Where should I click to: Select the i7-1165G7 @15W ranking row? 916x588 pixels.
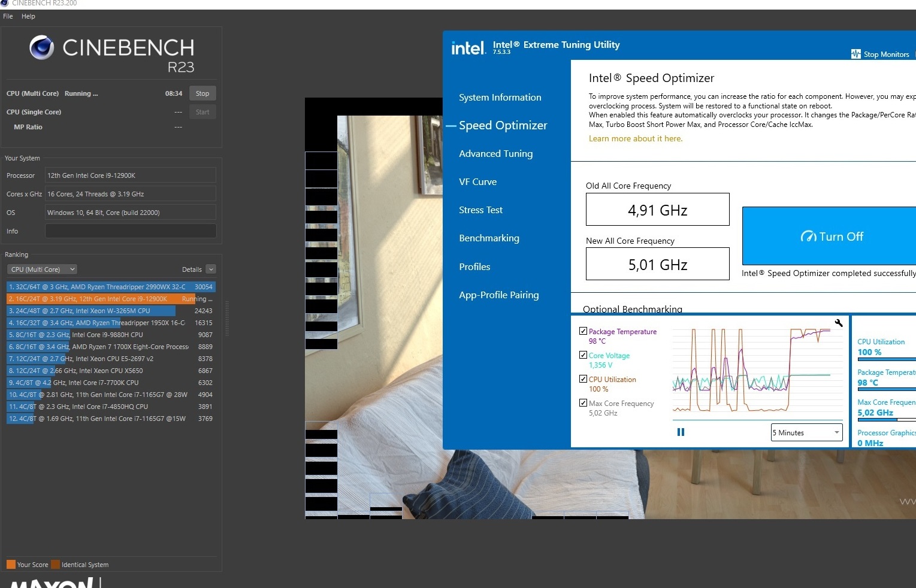[x=111, y=419]
